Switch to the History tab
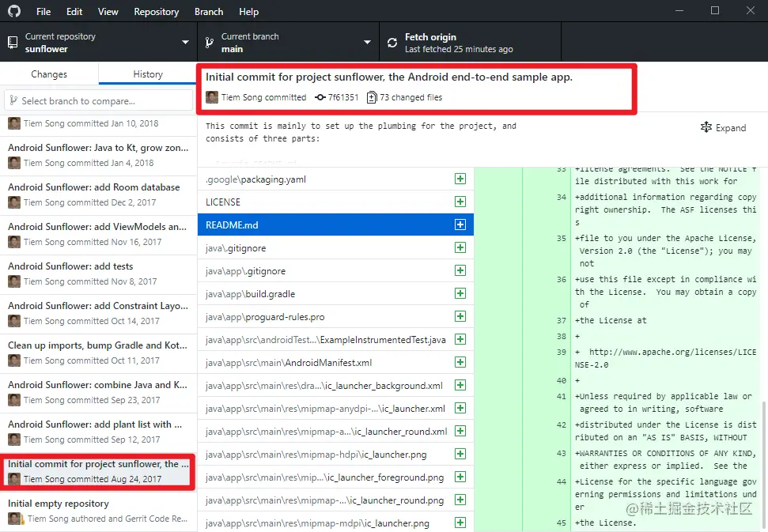 [x=147, y=74]
